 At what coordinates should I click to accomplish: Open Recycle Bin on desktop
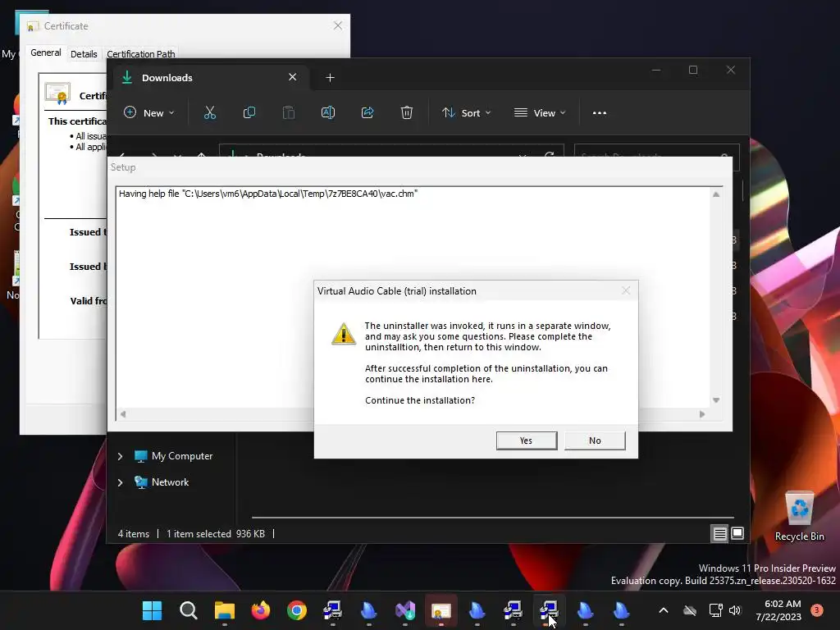(x=799, y=516)
